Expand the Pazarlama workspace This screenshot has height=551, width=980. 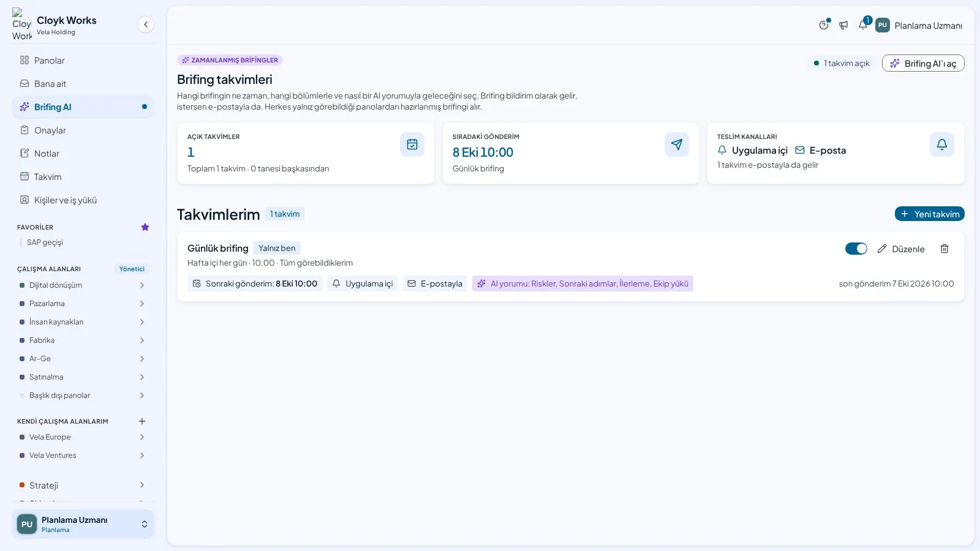142,304
